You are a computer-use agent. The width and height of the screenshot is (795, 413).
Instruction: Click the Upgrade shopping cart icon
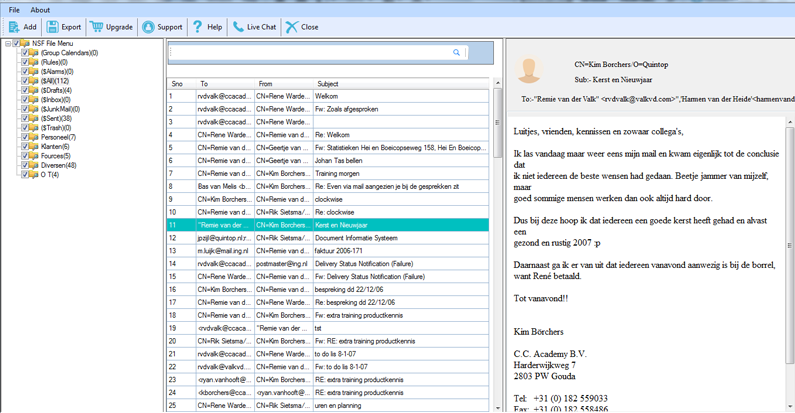pyautogui.click(x=96, y=27)
